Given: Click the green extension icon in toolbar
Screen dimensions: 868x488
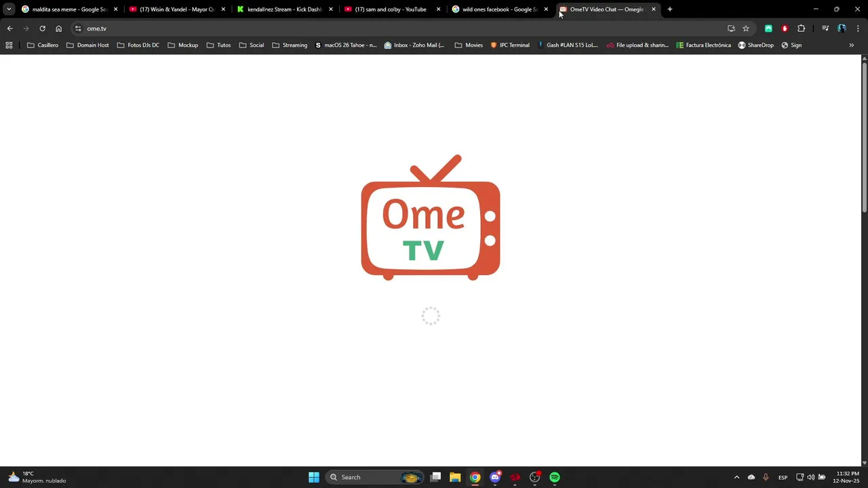Looking at the screenshot, I should tap(768, 28).
